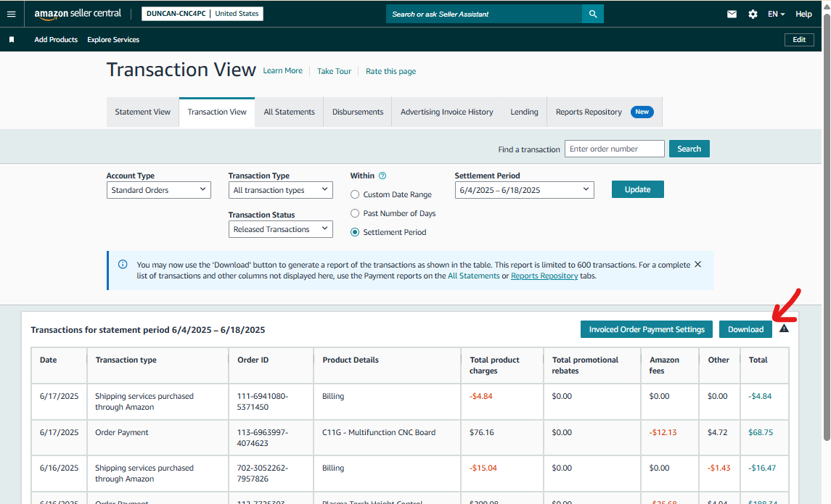Click the Enter order number field
The image size is (831, 504).
click(614, 149)
